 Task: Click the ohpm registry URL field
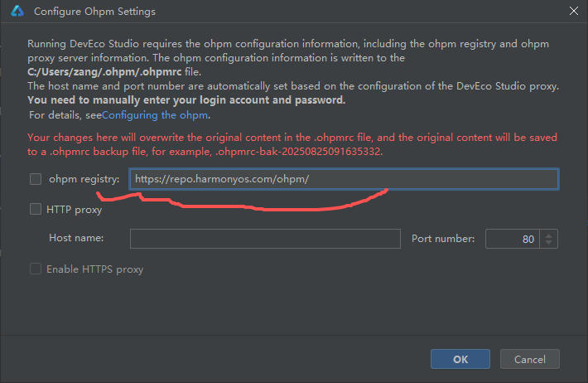pos(344,179)
